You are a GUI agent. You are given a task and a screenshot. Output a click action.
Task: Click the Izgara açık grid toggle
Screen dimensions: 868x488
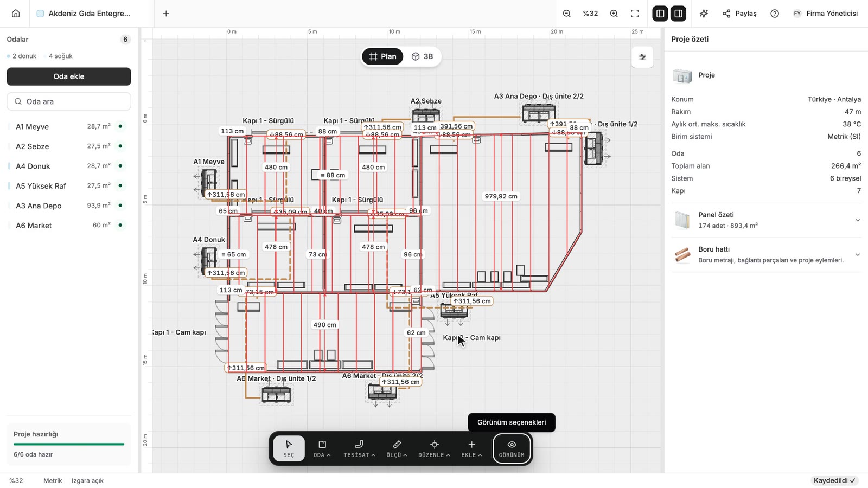coord(87,481)
